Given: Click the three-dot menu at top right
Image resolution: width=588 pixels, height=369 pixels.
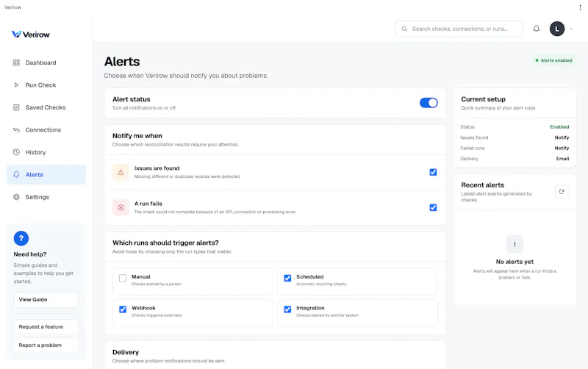Looking at the screenshot, I should [580, 7].
